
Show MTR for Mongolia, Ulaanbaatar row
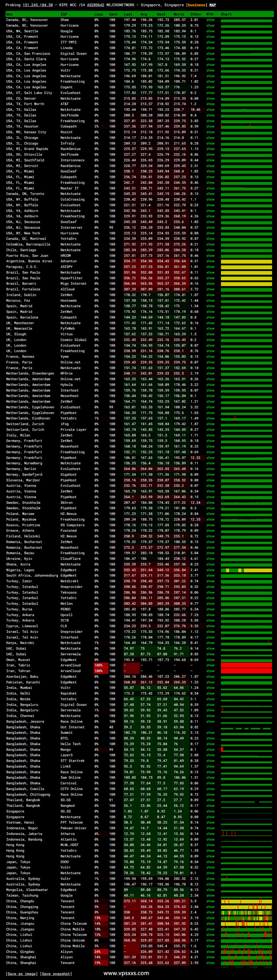pos(210,890)
